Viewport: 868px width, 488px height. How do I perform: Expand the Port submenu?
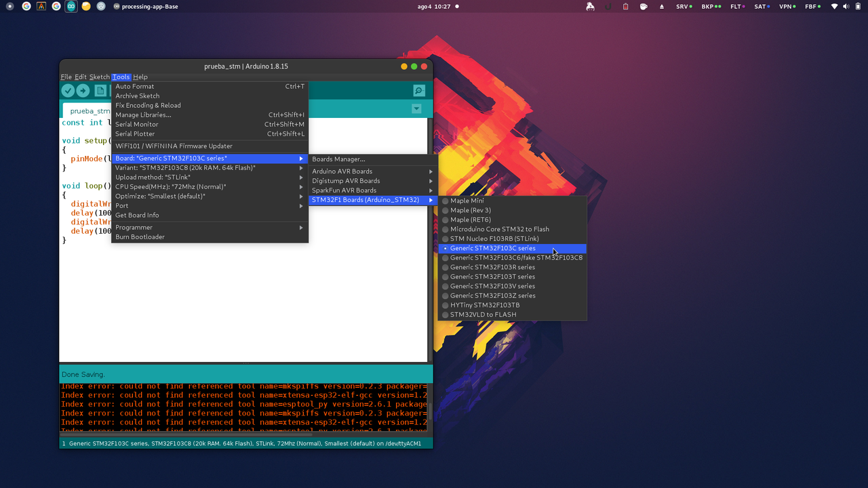pyautogui.click(x=210, y=206)
